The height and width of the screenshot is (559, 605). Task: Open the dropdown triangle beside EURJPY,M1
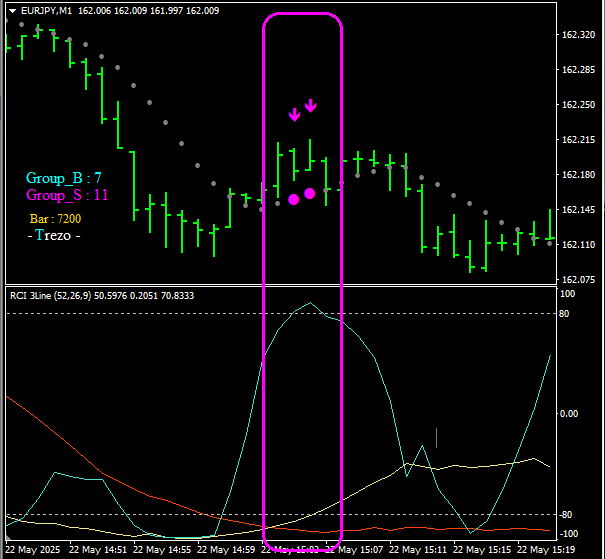coord(13,11)
